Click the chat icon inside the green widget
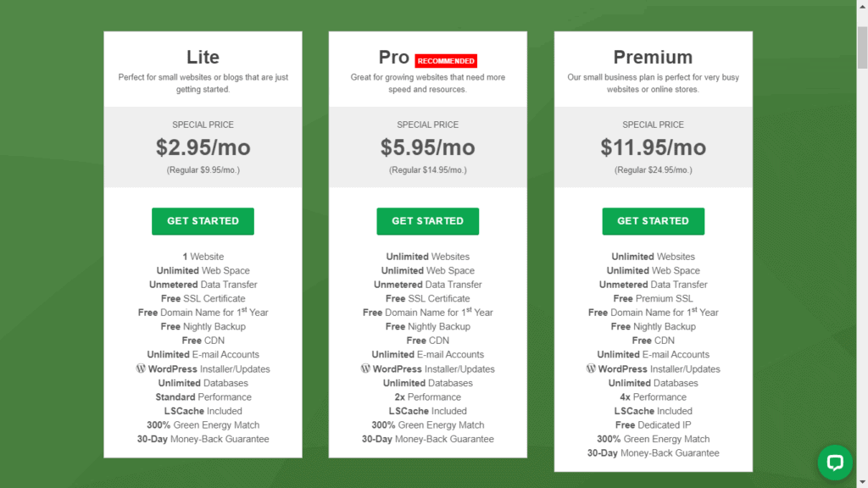This screenshot has height=488, width=868. [835, 463]
